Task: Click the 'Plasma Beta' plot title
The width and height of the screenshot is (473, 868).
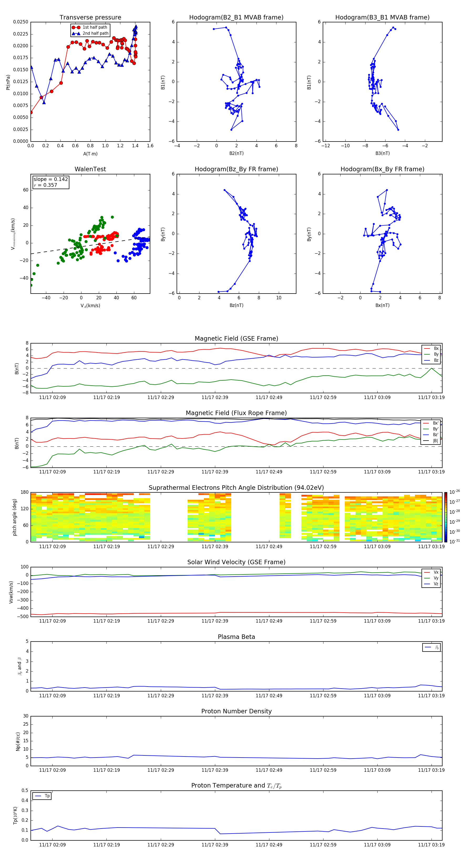Action: pyautogui.click(x=236, y=637)
